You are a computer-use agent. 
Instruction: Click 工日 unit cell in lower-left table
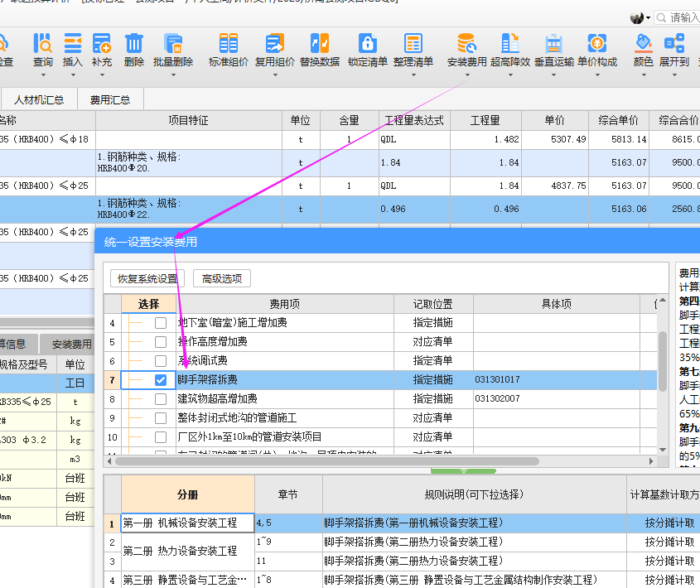[x=75, y=383]
